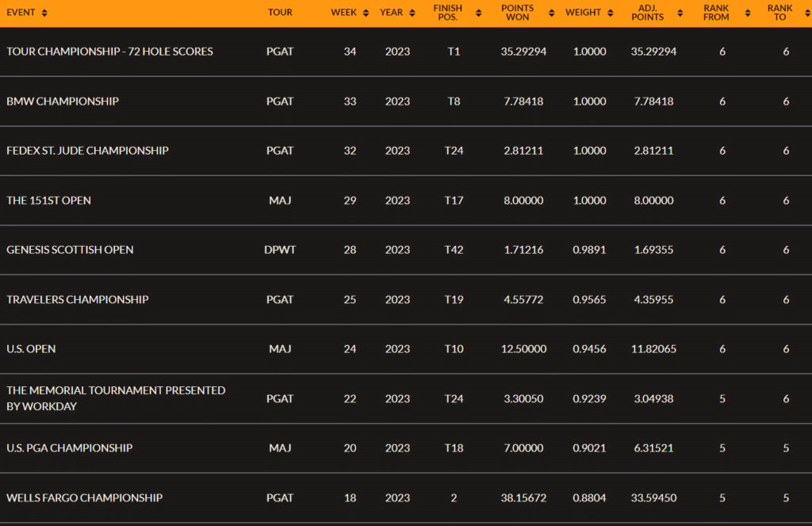The image size is (812, 526).
Task: Select MAJ tour cell in 151st Open row
Action: 280,200
